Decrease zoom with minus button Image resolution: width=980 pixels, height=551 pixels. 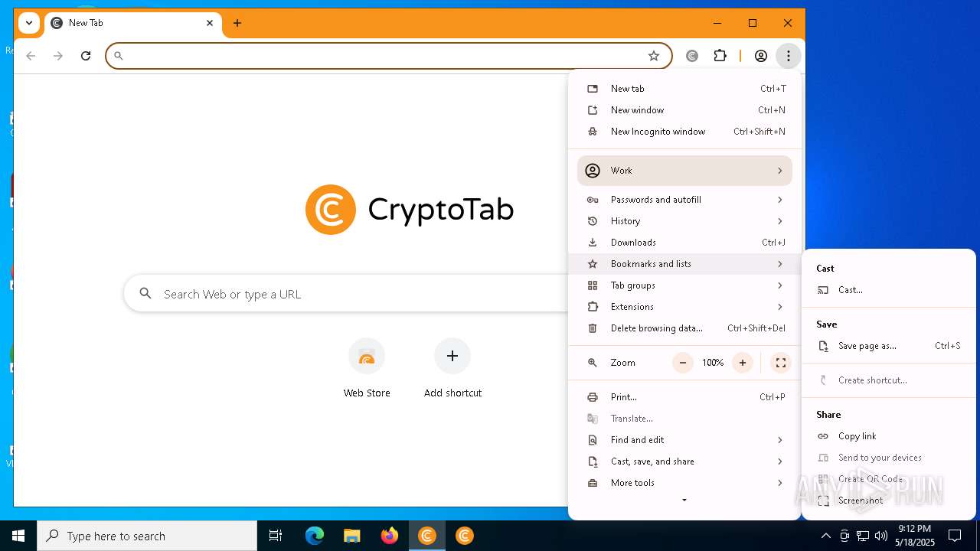tap(683, 363)
